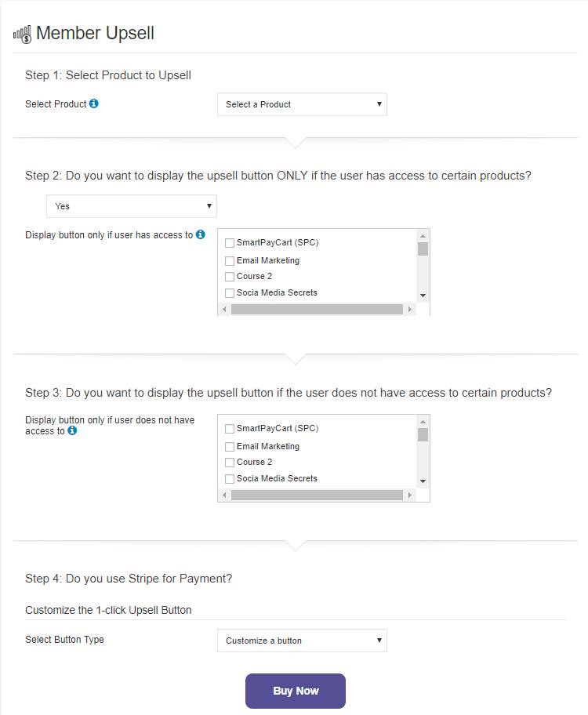Open the Select a Product dropdown
This screenshot has height=715, width=588.
pos(302,104)
